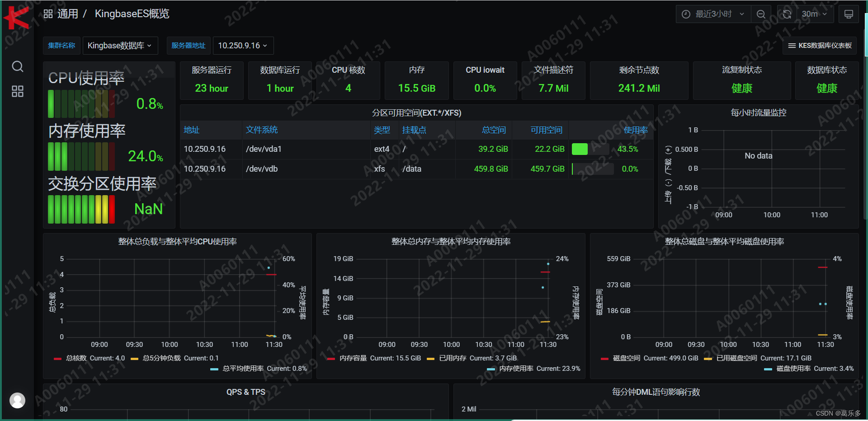Open the search icon in sidebar
868x421 pixels.
[17, 66]
